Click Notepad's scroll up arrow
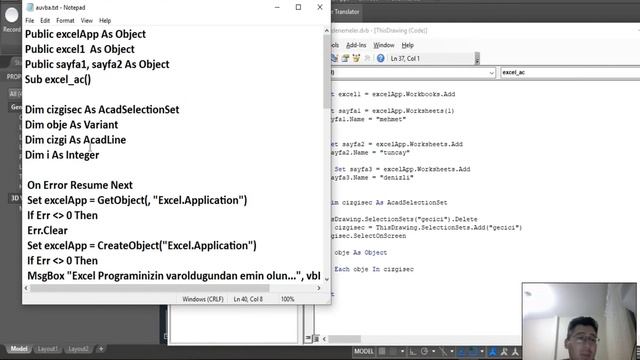The image size is (640, 360). click(x=327, y=30)
